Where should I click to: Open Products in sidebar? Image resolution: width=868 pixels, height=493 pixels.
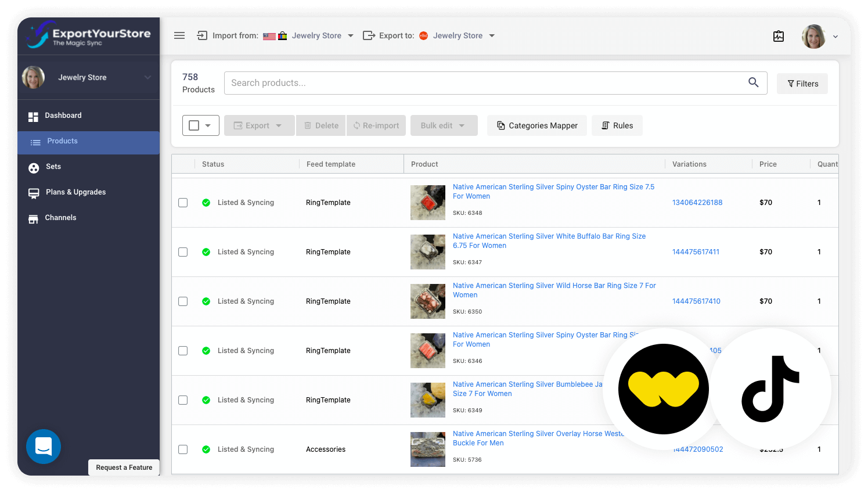pyautogui.click(x=88, y=142)
